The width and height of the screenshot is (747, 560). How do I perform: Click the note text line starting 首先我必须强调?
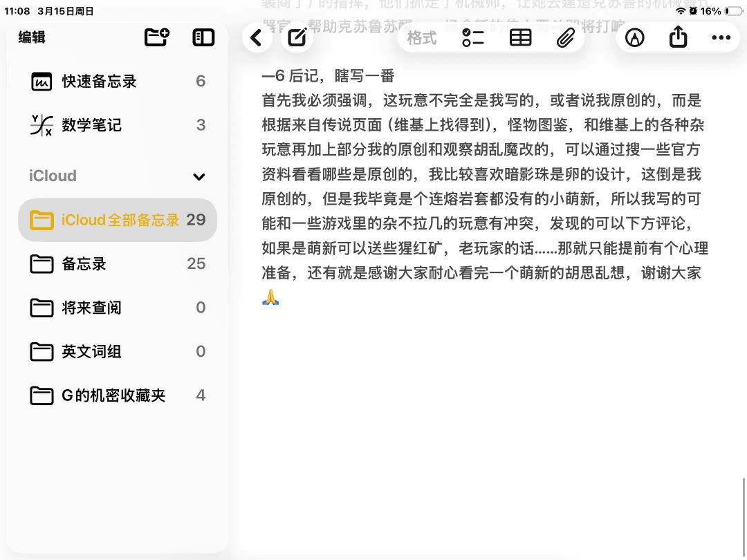point(481,100)
